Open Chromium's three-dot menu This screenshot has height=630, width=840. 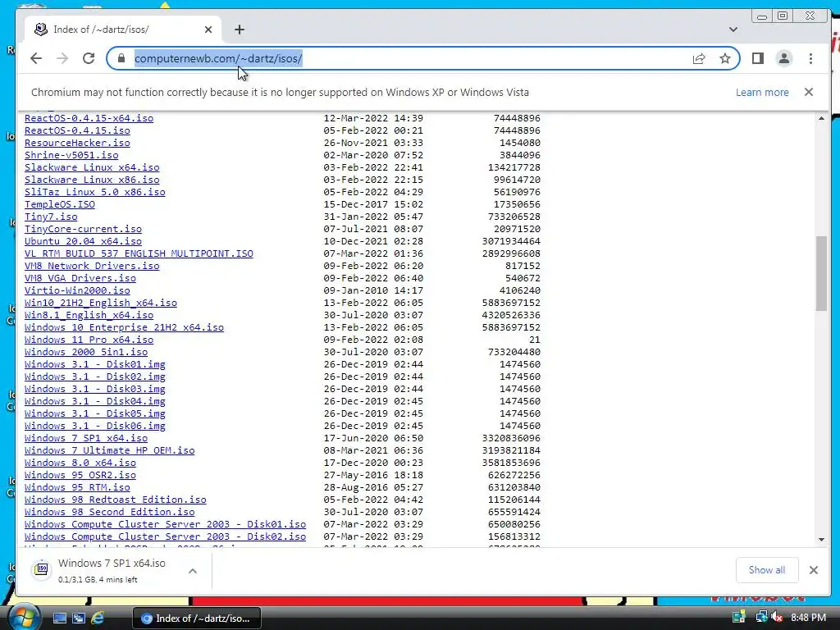[810, 58]
